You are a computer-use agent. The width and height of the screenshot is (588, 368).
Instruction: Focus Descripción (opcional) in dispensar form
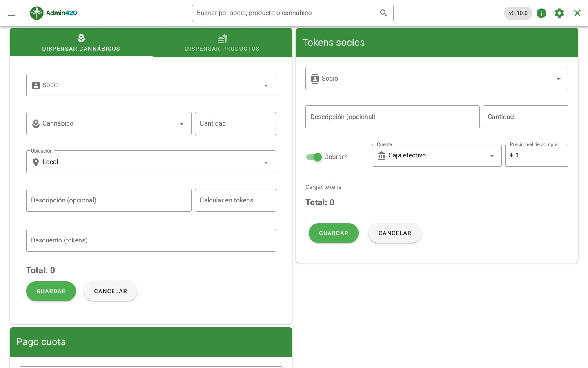pyautogui.click(x=109, y=200)
